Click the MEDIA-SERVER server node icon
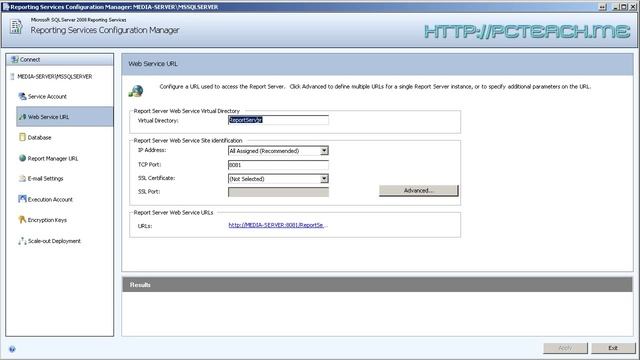The image size is (640, 360). tap(12, 76)
